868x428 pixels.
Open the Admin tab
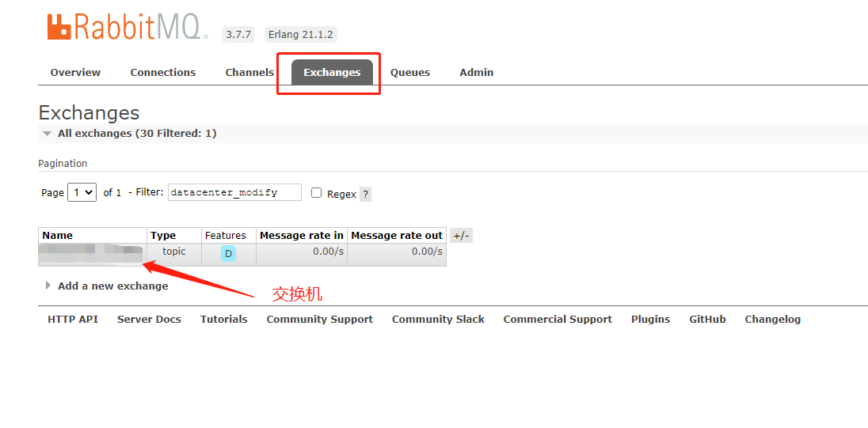(x=476, y=73)
